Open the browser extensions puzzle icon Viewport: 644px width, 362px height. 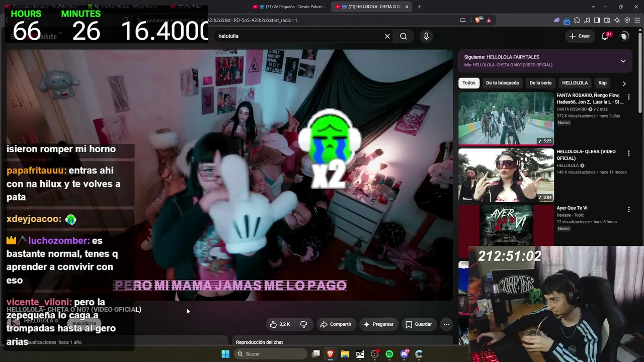point(577,20)
